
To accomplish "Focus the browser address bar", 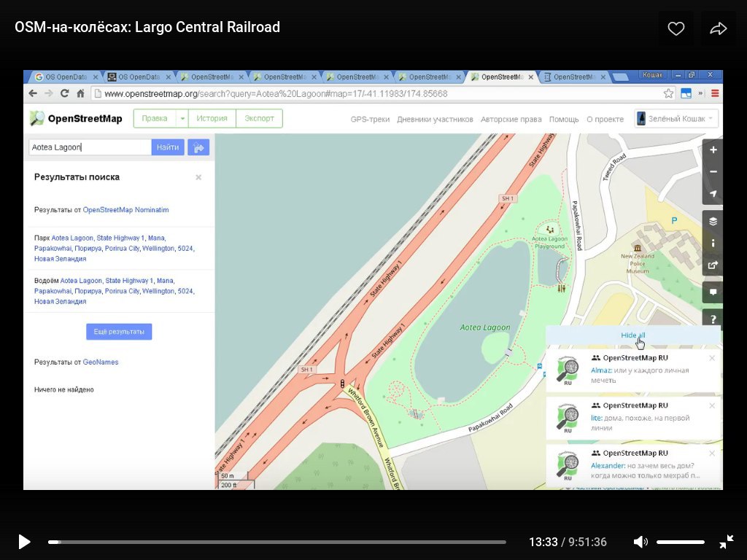I will (376, 94).
